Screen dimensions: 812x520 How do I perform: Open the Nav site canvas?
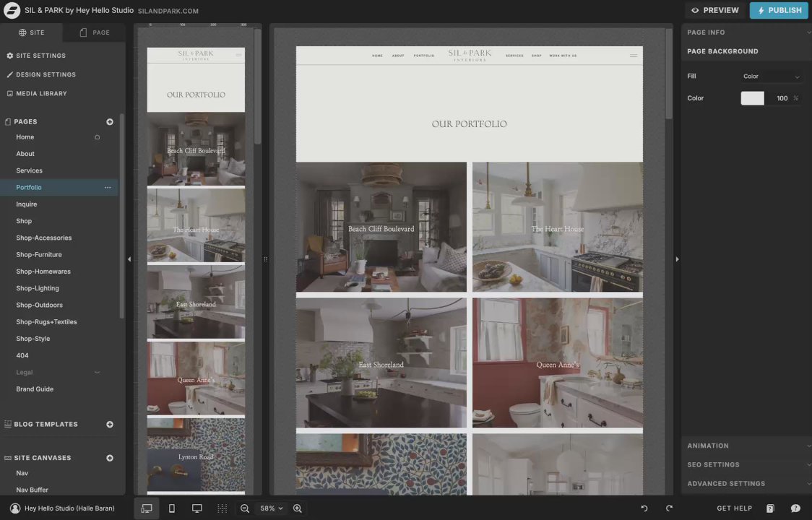[22, 473]
